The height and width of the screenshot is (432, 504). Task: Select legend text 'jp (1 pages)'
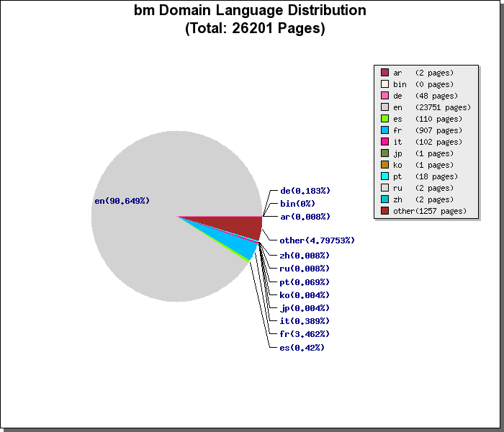click(x=423, y=154)
